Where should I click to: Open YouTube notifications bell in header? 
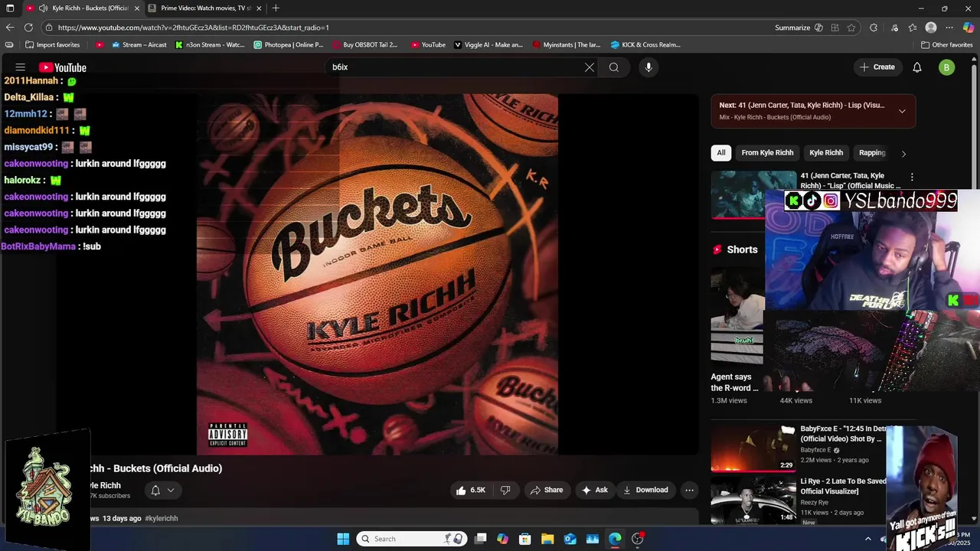(x=917, y=67)
